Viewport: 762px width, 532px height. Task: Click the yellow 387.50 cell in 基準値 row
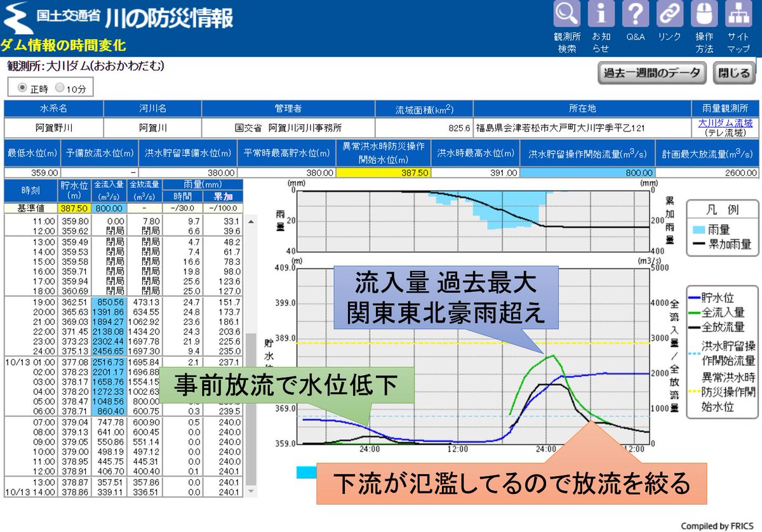74,208
